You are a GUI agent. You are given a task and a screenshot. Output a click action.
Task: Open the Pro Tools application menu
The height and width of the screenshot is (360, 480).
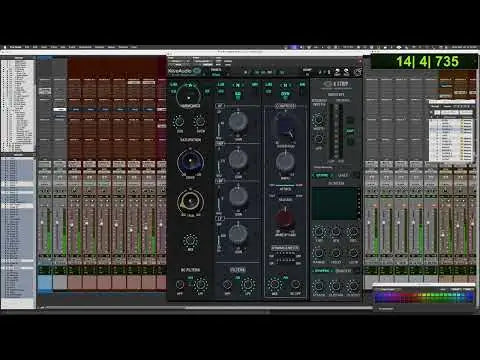coord(15,47)
